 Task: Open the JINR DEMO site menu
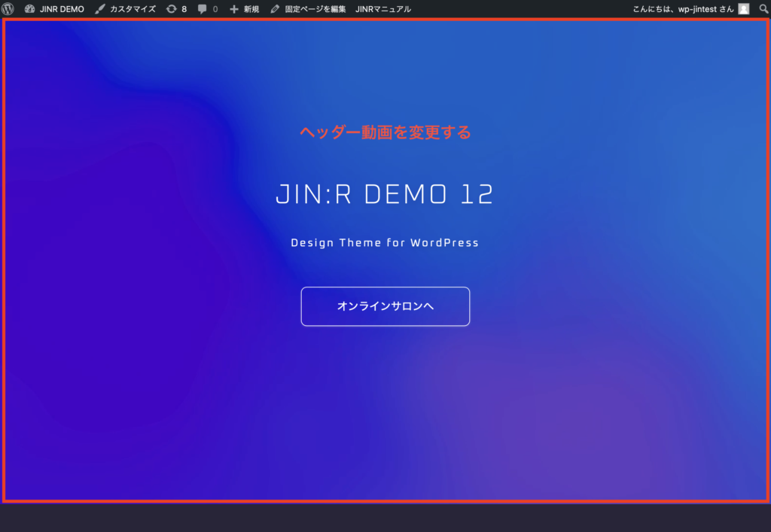point(60,9)
